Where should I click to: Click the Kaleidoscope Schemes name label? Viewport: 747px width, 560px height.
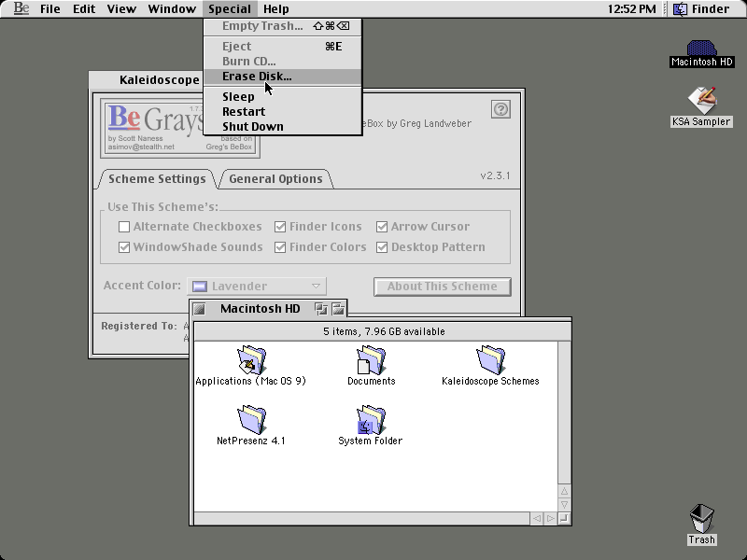490,381
